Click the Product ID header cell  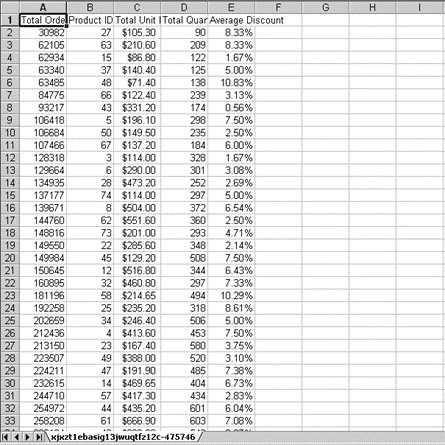tap(90, 20)
